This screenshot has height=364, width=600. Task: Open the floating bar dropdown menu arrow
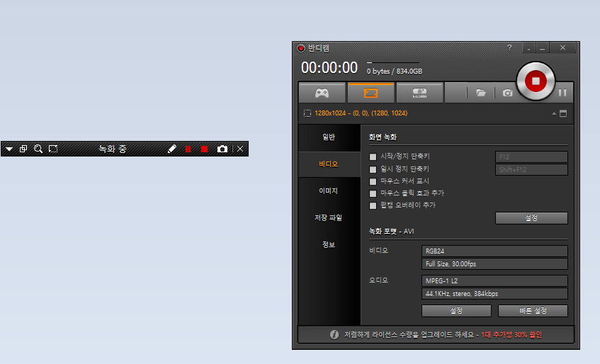tap(9, 149)
